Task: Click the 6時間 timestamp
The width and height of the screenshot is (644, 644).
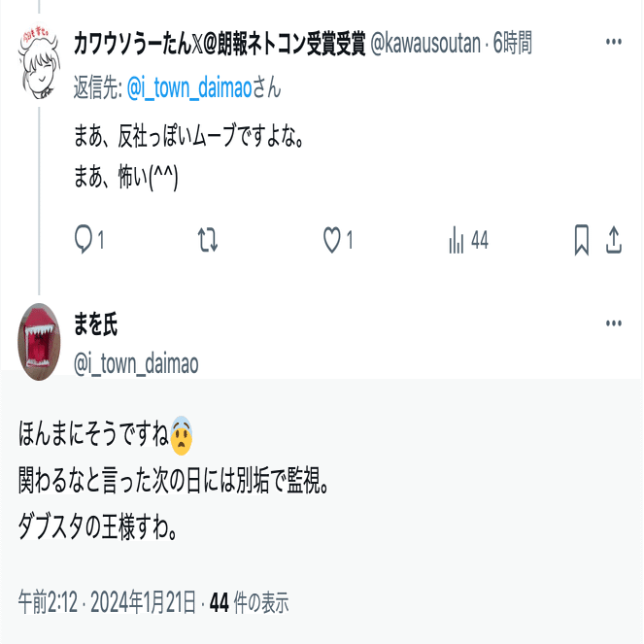Action: (x=512, y=43)
